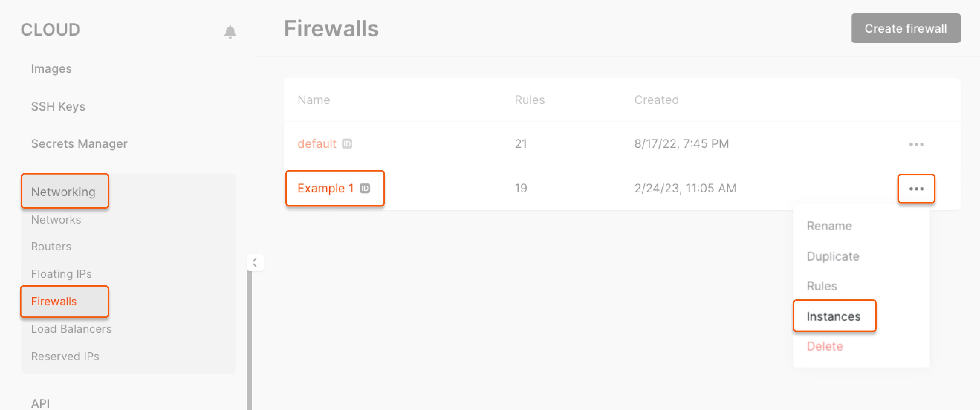Choose Duplicate from the firewall actions menu
Viewport: 980px width, 410px height.
(833, 256)
